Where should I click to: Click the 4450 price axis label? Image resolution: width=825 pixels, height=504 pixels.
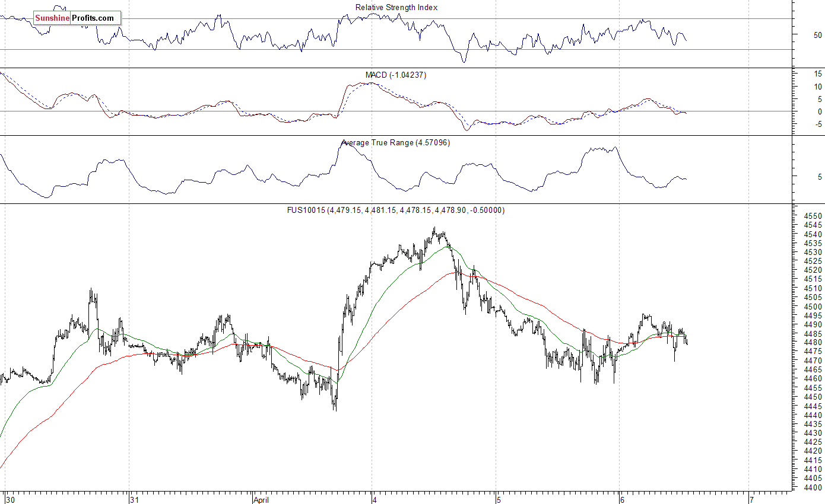(813, 397)
